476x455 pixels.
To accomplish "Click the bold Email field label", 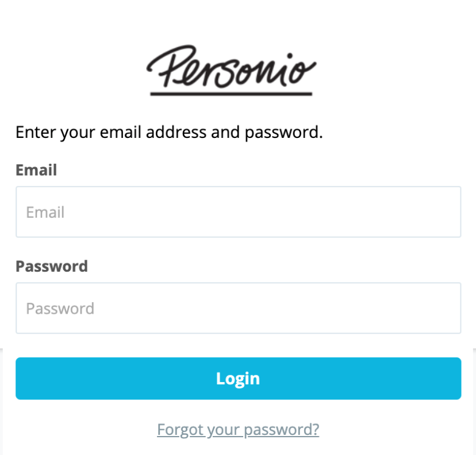I will (36, 170).
